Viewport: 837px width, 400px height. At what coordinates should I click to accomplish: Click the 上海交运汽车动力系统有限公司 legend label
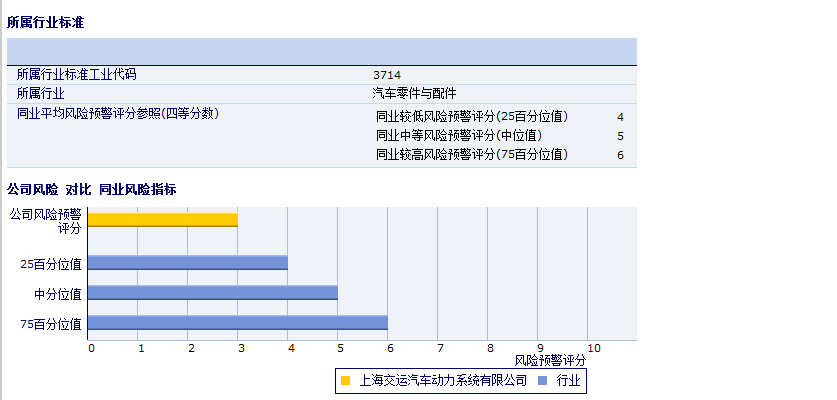pos(441,380)
